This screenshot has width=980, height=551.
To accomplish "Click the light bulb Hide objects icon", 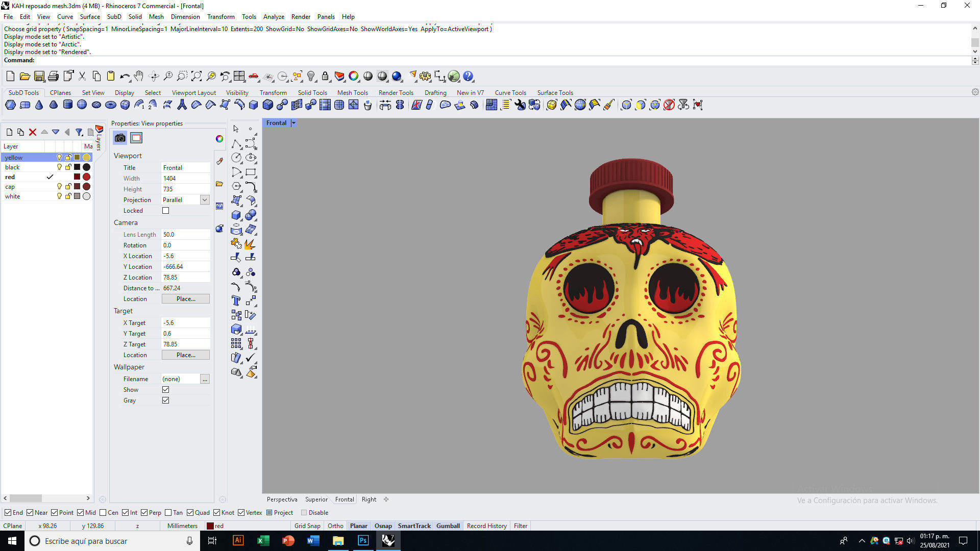I will pos(311,77).
